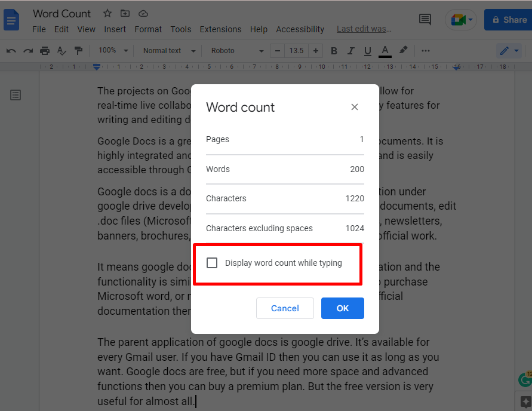This screenshot has width=532, height=411.
Task: Close the Word count dialog
Action: 355,107
